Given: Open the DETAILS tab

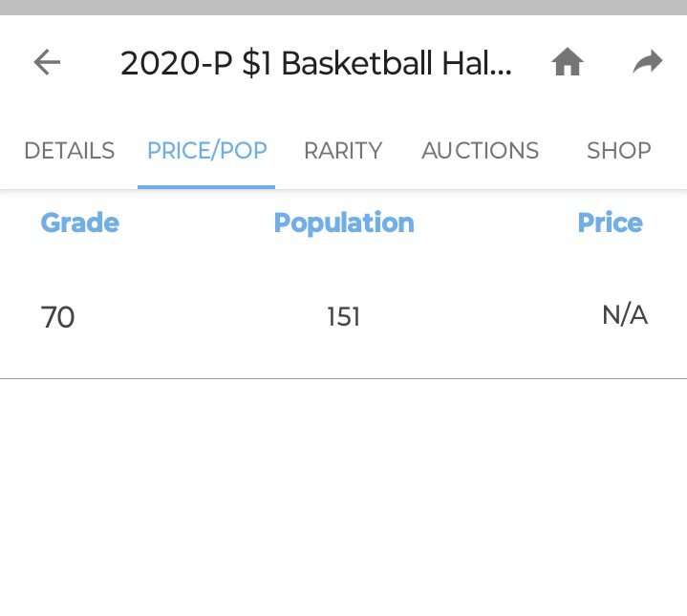Looking at the screenshot, I should (69, 151).
